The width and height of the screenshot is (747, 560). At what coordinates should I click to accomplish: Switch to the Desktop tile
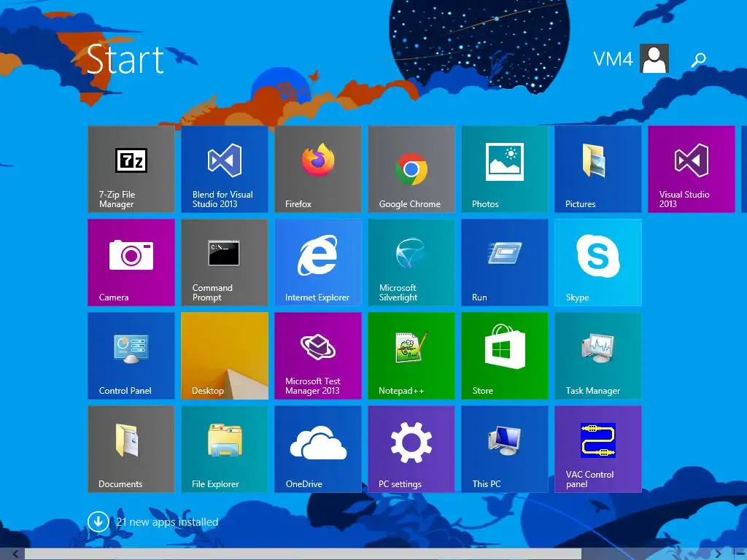click(225, 356)
